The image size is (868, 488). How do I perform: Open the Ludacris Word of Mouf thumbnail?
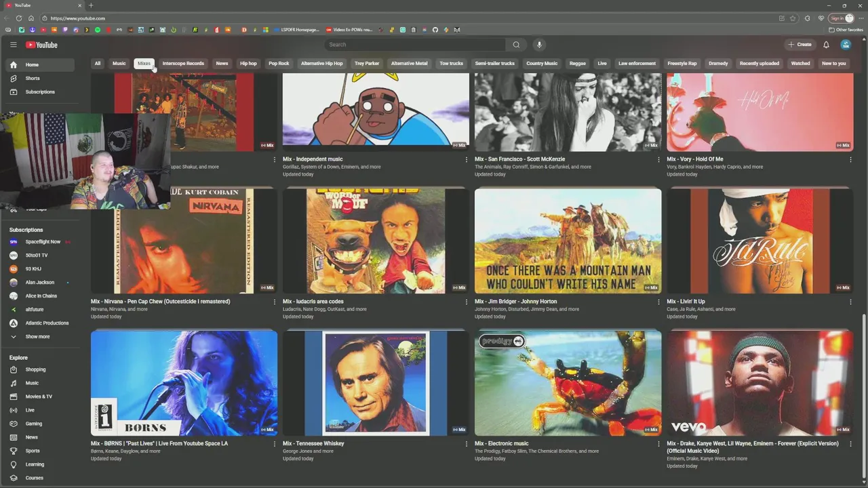coord(376,241)
